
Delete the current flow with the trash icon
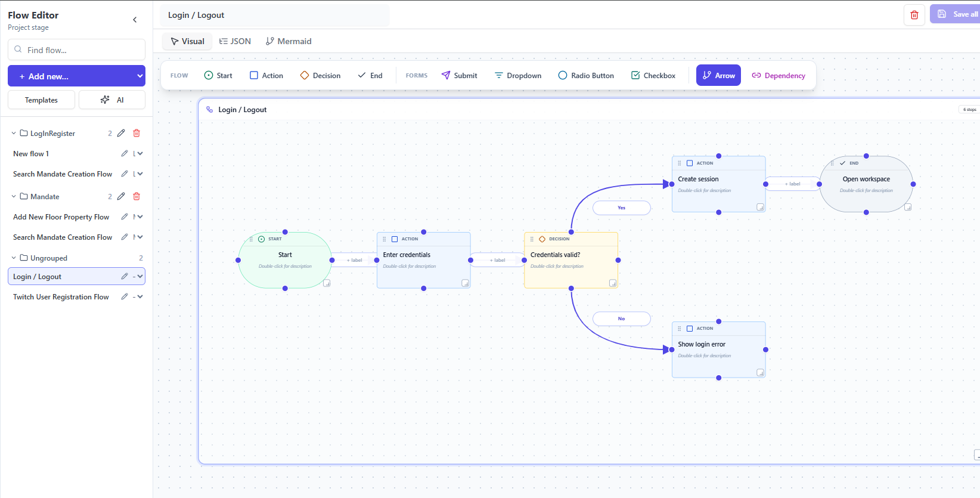[x=914, y=15]
